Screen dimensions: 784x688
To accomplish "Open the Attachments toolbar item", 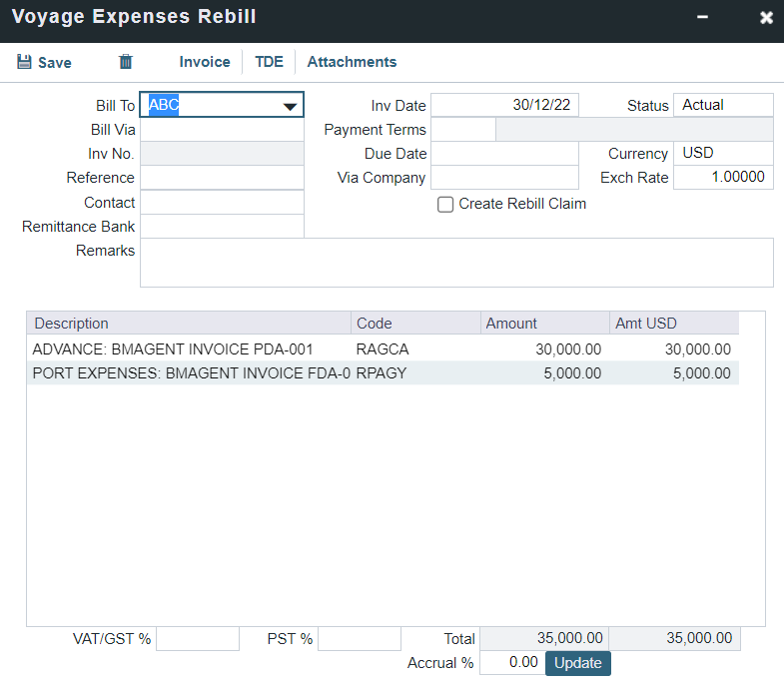I will [x=352, y=62].
